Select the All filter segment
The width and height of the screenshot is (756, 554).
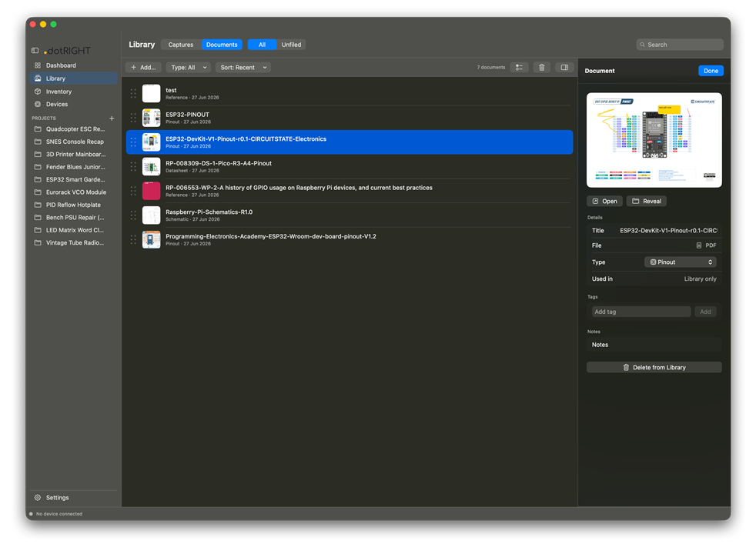click(262, 45)
